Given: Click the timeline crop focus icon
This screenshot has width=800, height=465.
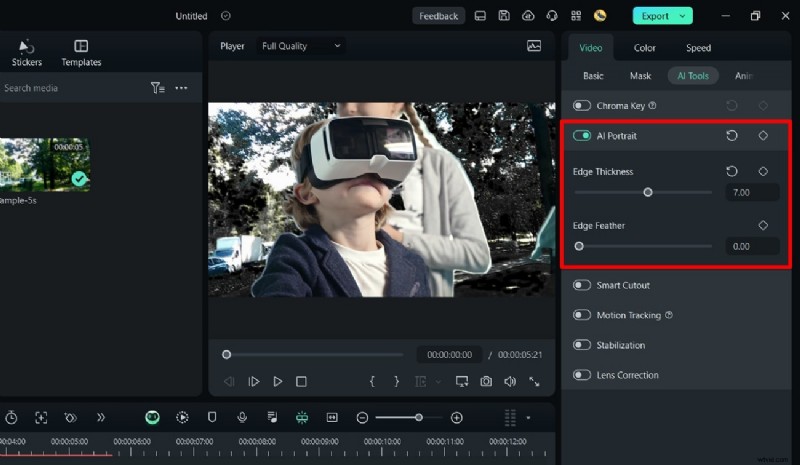Looking at the screenshot, I should click(41, 418).
